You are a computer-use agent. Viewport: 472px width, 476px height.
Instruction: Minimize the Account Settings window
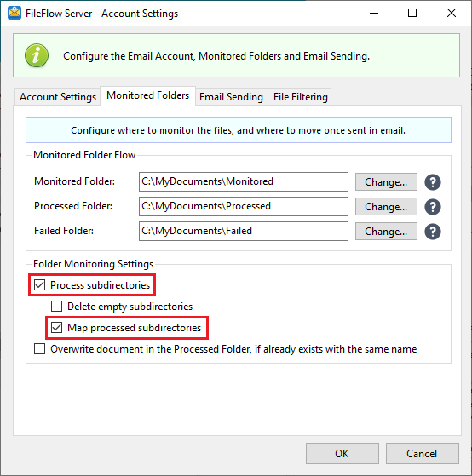(374, 13)
